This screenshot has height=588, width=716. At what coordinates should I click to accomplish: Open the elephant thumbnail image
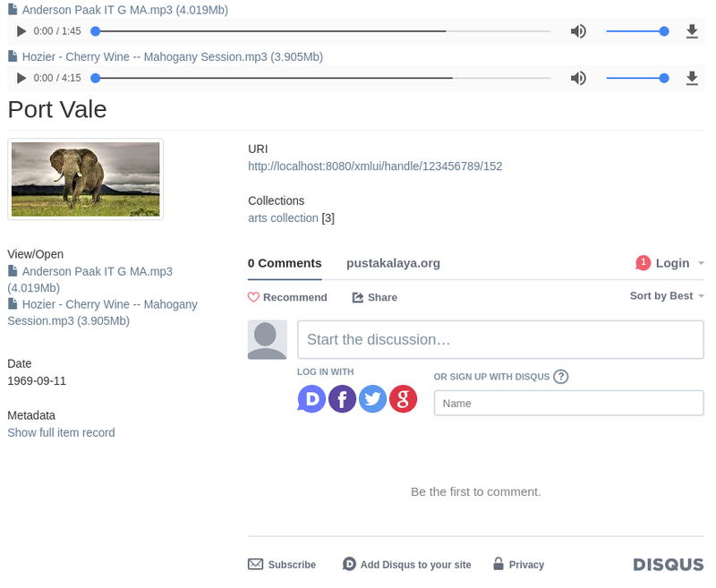click(85, 179)
